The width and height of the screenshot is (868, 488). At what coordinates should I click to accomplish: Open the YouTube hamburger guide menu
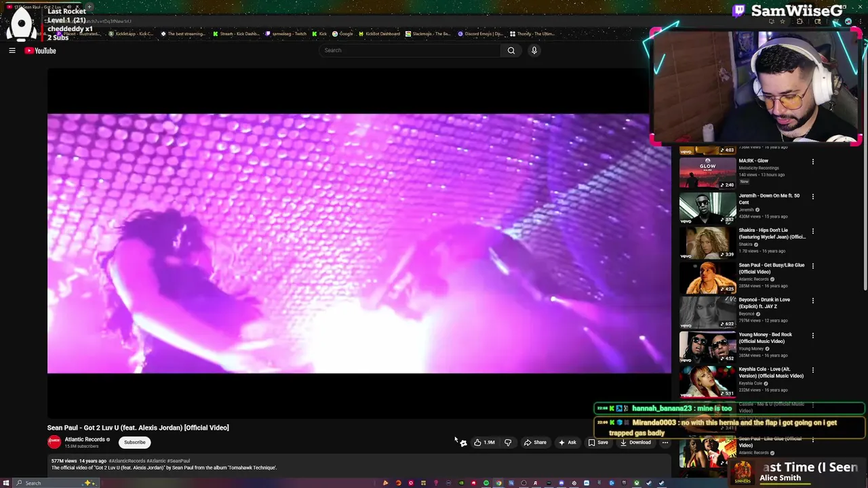(12, 50)
